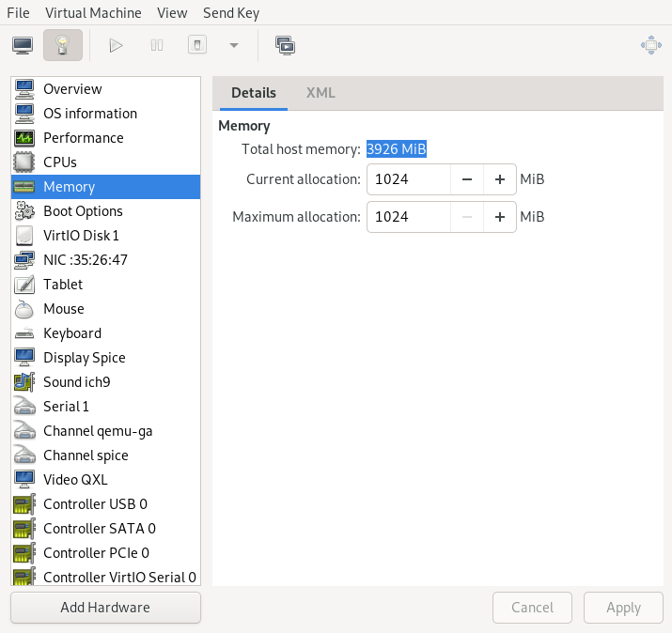Switch to the XML tab
This screenshot has width=672, height=633.
tap(320, 93)
